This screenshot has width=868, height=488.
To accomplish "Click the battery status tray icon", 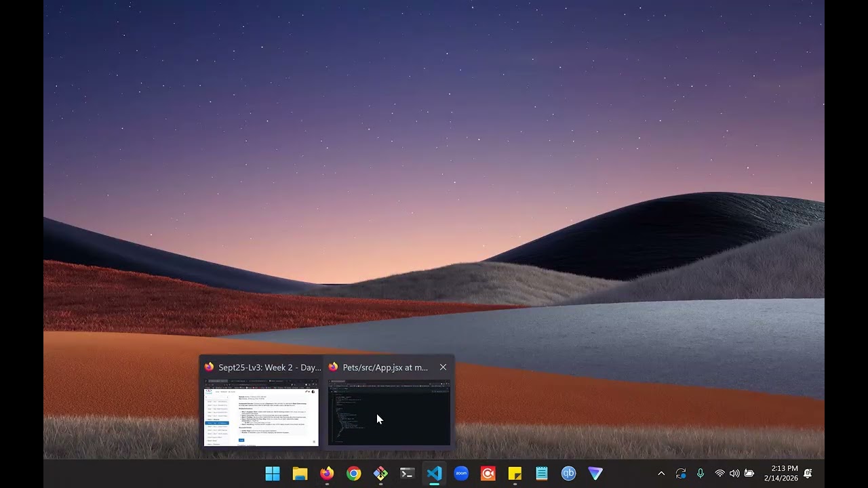I will 749,474.
